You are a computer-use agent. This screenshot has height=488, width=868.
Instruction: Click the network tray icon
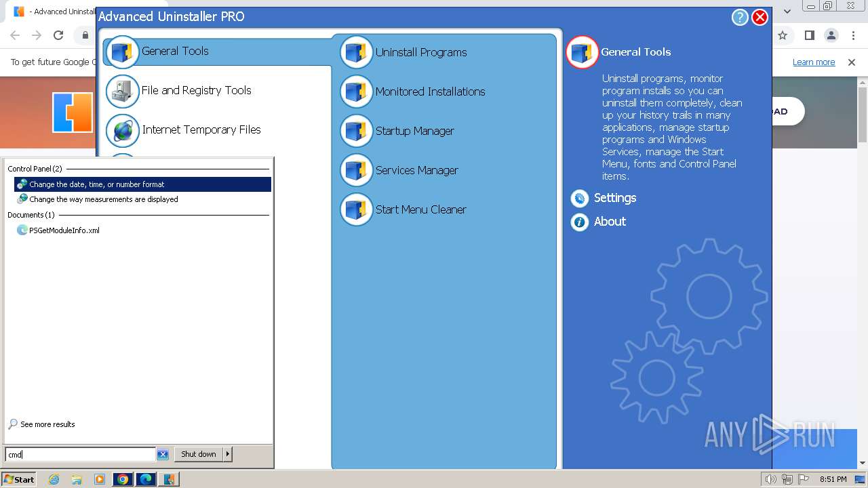coord(787,479)
